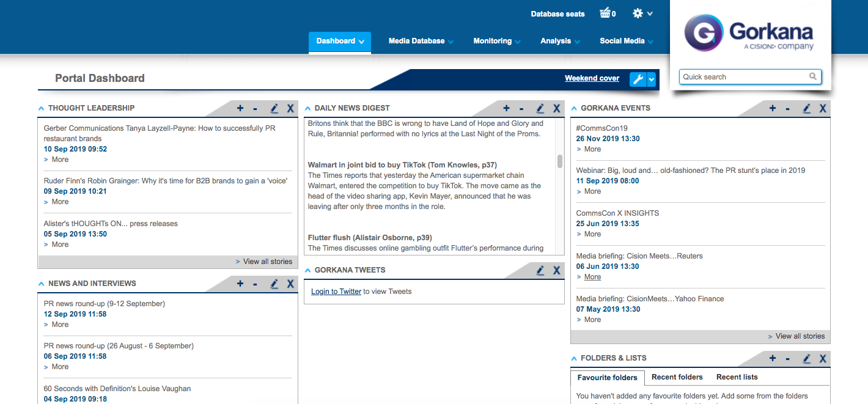Image resolution: width=868 pixels, height=404 pixels.
Task: Open dropdown arrow beside wrench icon
Action: [652, 79]
